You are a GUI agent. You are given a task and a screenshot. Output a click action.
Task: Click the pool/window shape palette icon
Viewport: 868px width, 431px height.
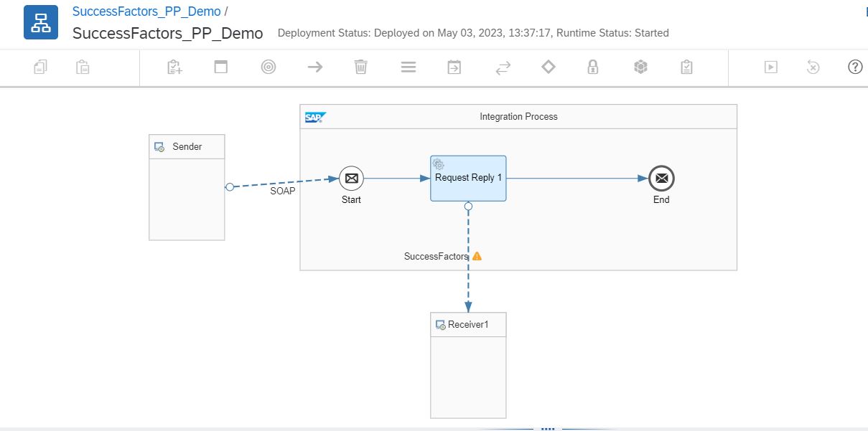(221, 67)
